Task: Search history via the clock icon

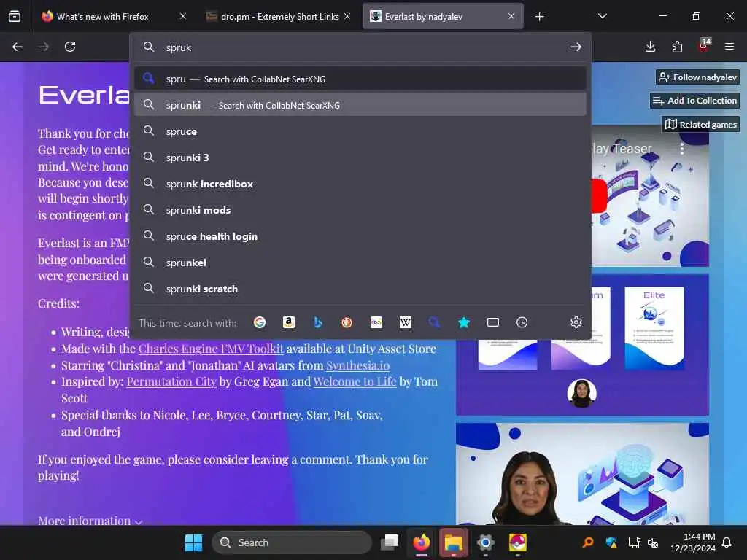Action: [522, 322]
